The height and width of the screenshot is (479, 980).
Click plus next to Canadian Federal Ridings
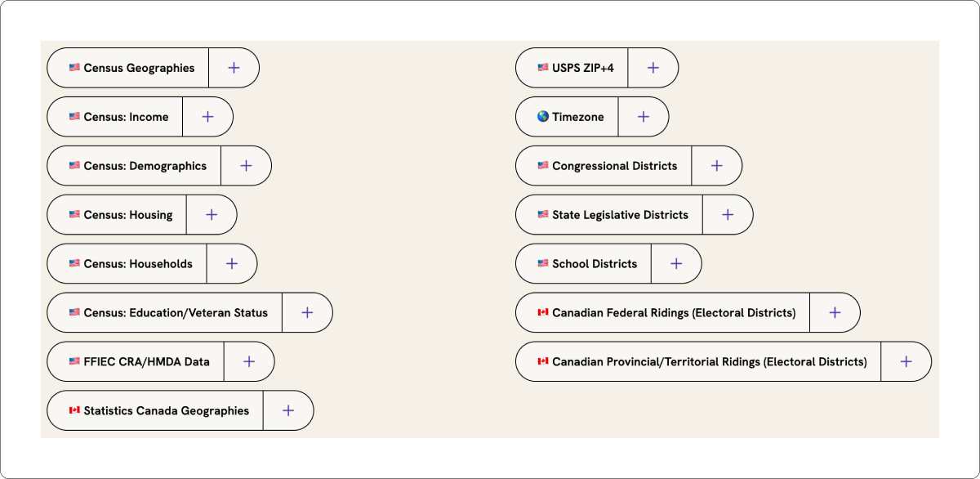835,313
